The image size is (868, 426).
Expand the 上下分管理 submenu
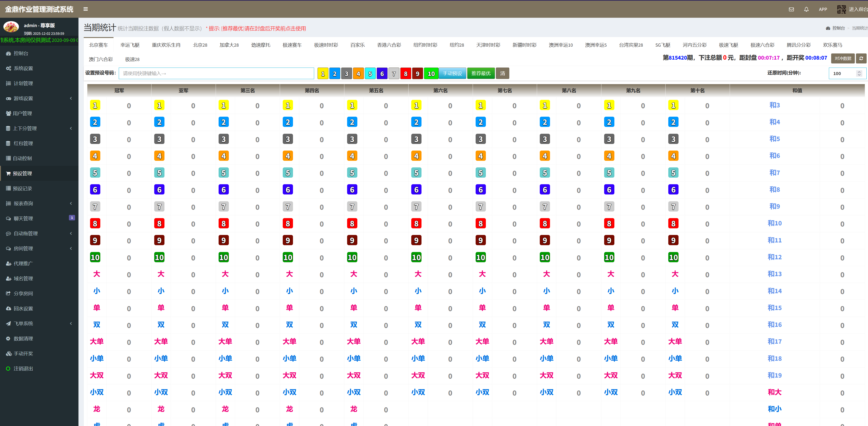click(39, 129)
